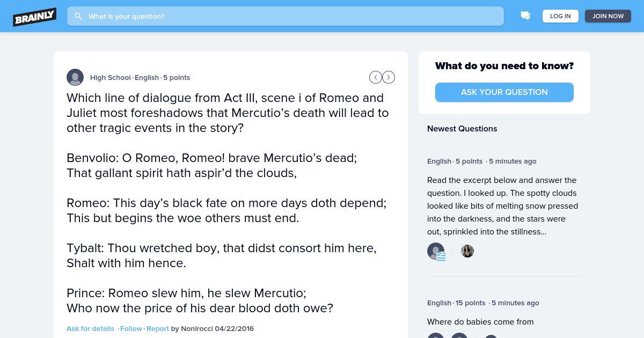This screenshot has height=338, width=644.
Task: Click the Report link
Action: coord(158,328)
